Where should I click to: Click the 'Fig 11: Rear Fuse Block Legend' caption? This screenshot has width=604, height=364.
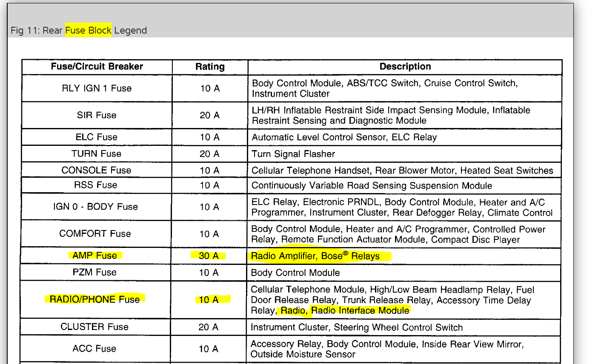point(79,31)
